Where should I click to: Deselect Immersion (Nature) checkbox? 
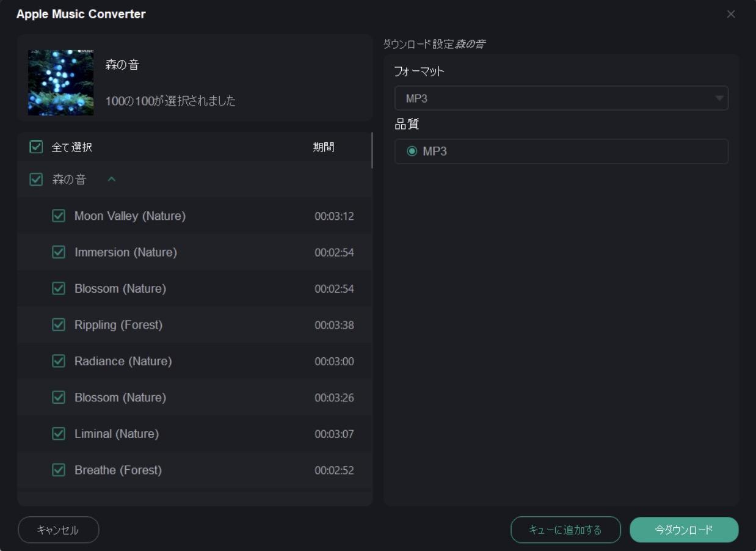(59, 252)
